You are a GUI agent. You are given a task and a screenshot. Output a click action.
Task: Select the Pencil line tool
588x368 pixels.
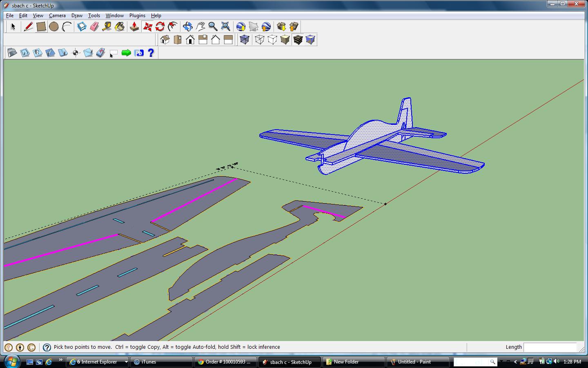[x=28, y=27]
